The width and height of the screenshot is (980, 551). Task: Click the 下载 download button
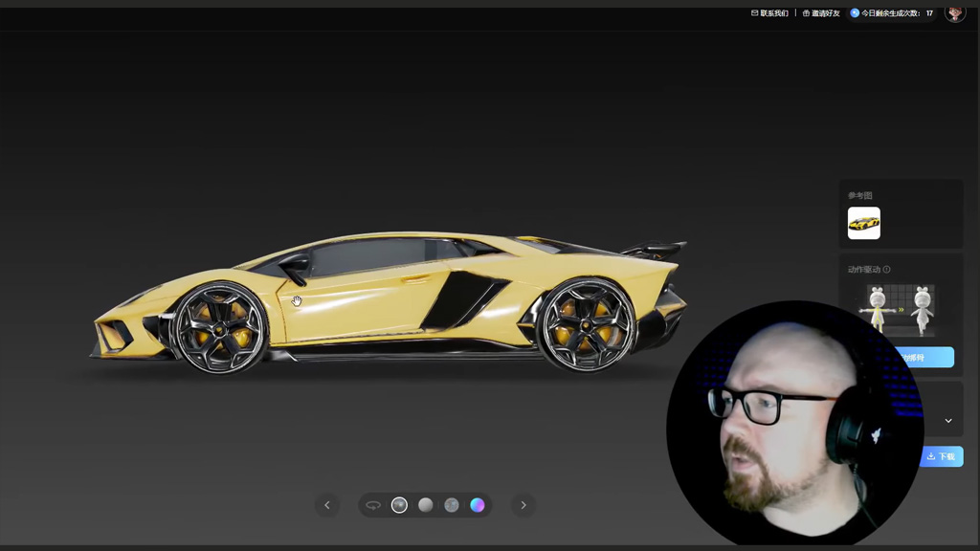[x=942, y=456]
